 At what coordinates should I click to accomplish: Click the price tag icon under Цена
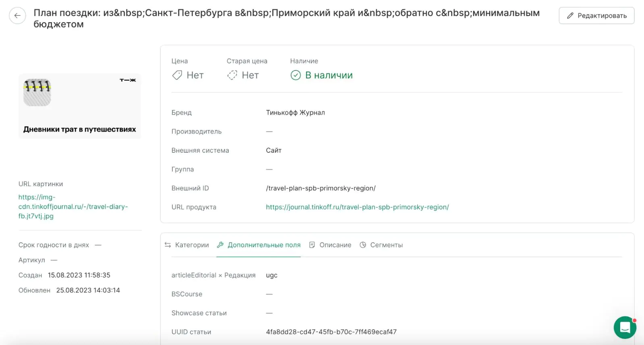pos(177,75)
